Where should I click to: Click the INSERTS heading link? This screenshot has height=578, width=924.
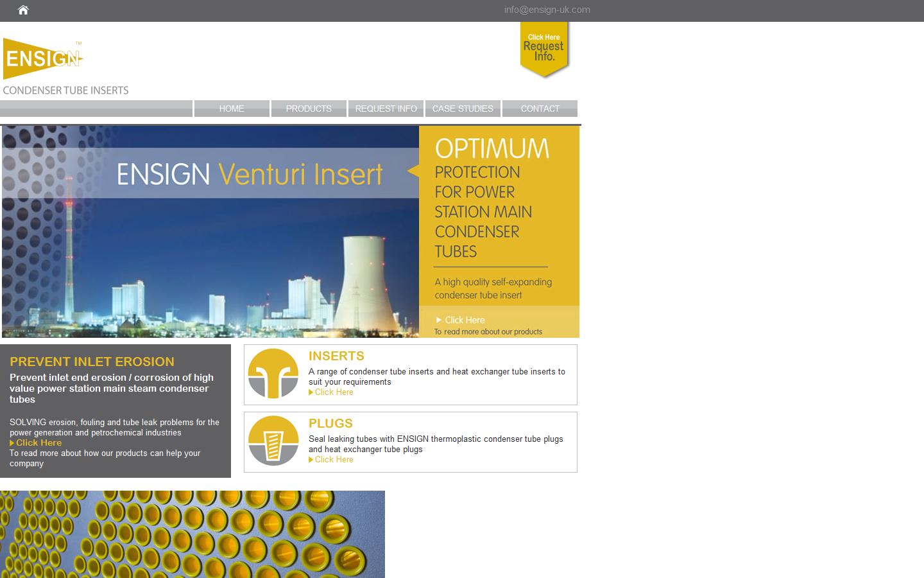[336, 356]
